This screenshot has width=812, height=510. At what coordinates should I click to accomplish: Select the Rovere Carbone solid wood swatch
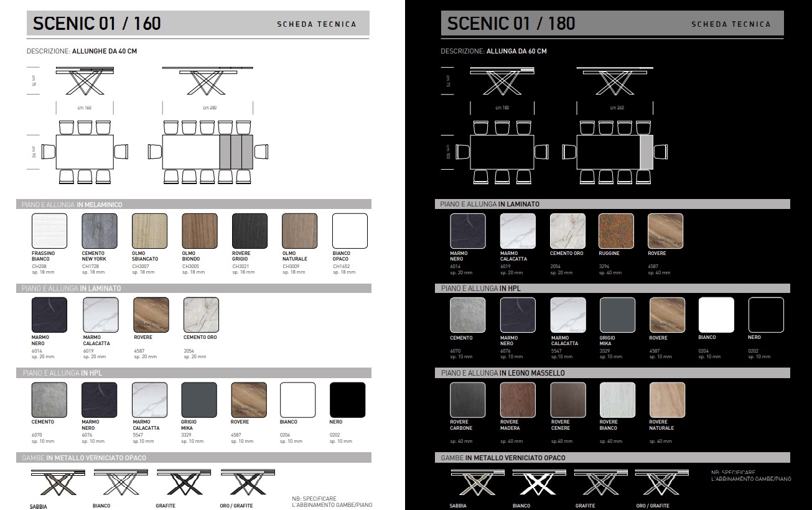[x=468, y=400]
